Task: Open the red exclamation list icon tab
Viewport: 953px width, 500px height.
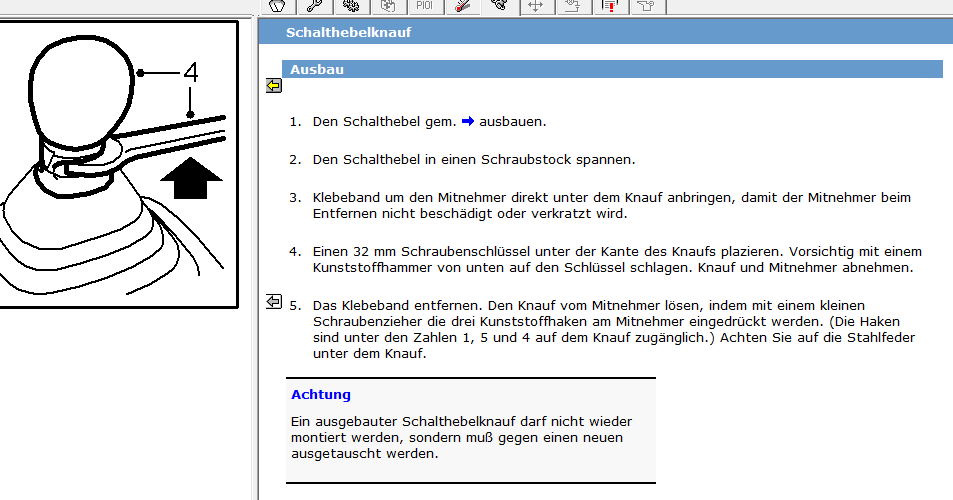Action: (610, 6)
